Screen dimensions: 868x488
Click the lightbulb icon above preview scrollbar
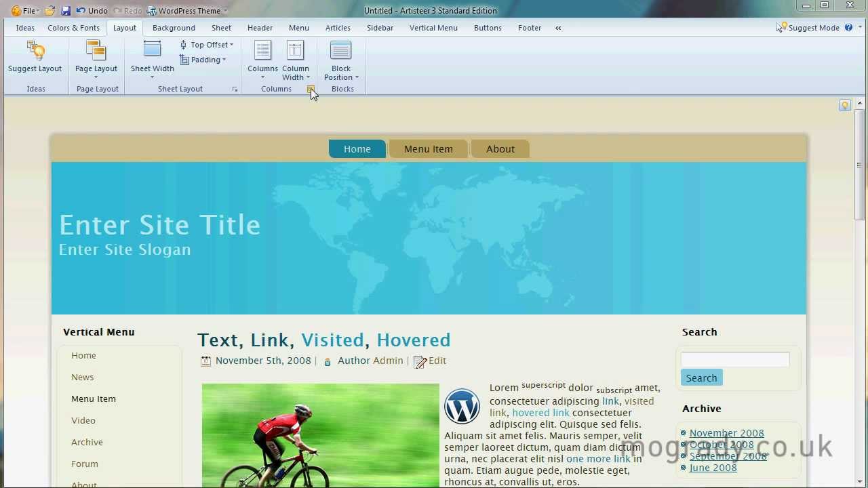coord(845,105)
